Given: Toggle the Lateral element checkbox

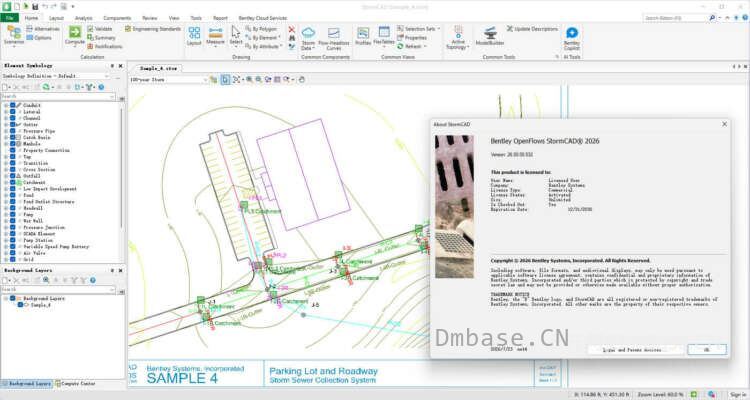Looking at the screenshot, I should coord(13,111).
